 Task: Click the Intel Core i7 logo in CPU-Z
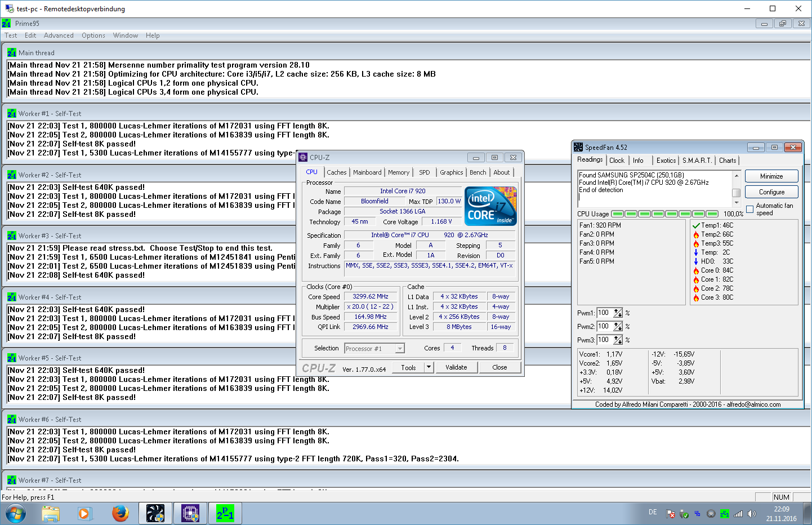(x=491, y=206)
